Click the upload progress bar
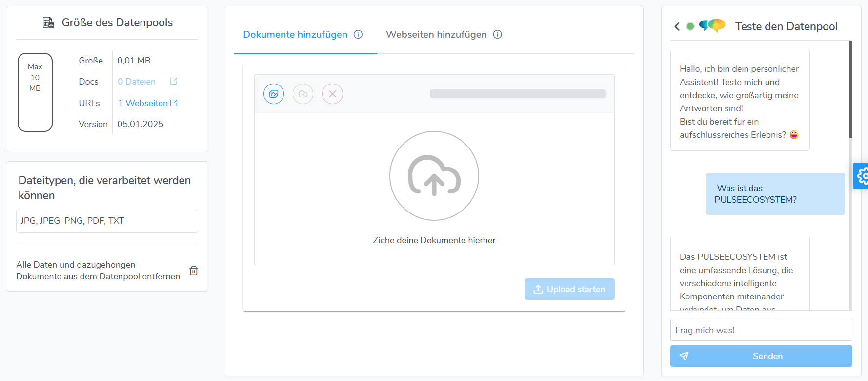 pos(517,94)
